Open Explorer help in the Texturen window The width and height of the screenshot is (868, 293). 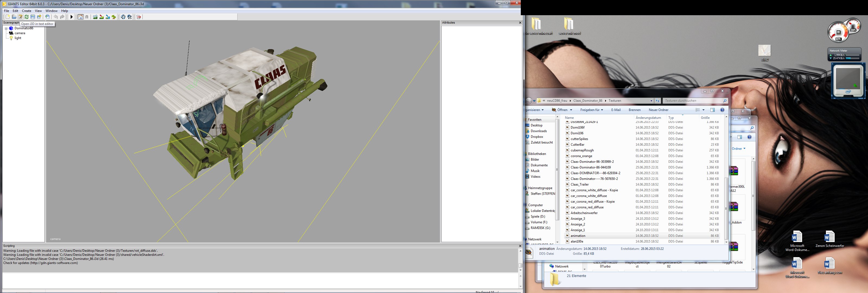722,110
